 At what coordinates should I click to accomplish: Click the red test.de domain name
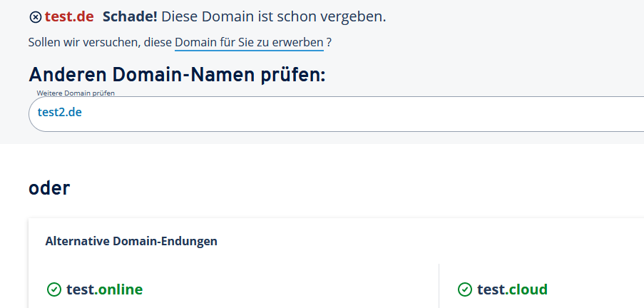pyautogui.click(x=69, y=17)
